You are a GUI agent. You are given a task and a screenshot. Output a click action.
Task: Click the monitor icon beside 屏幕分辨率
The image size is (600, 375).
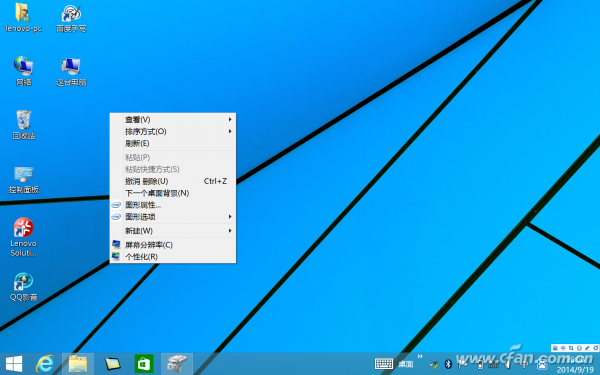pyautogui.click(x=116, y=245)
